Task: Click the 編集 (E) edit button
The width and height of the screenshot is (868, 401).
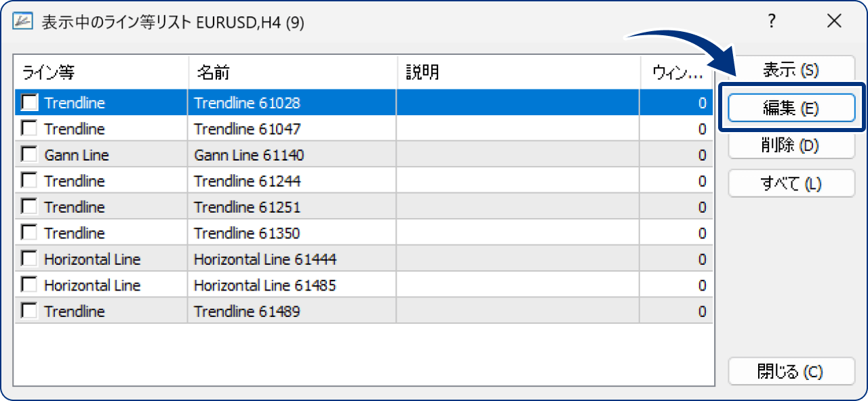Action: click(791, 108)
